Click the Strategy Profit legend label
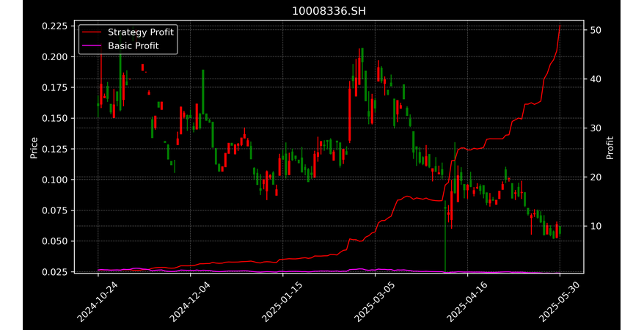Image resolution: width=644 pixels, height=330 pixels. 141,32
